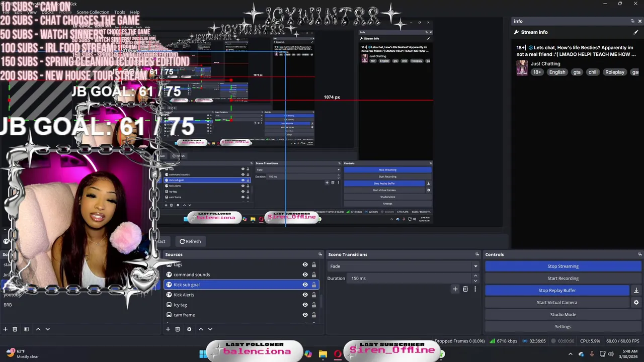644x362 pixels.
Task: Select Kick Alerts source row
Action: (x=240, y=295)
